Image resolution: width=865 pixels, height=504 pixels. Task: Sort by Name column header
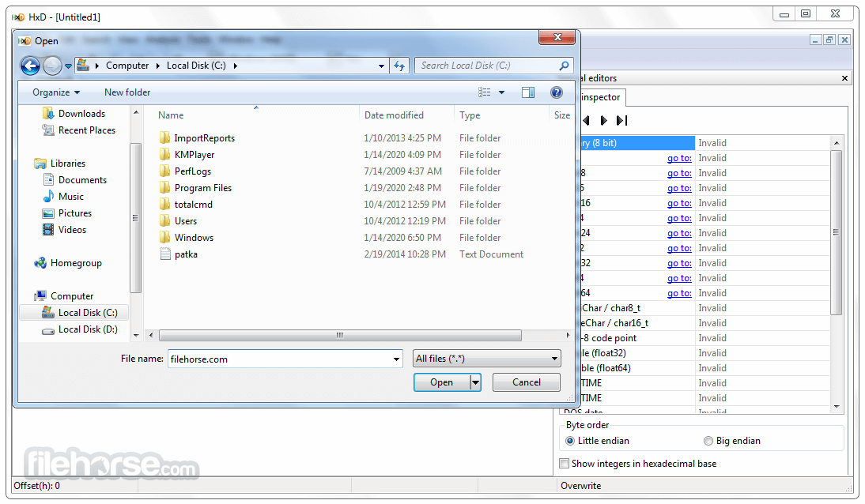click(x=171, y=115)
